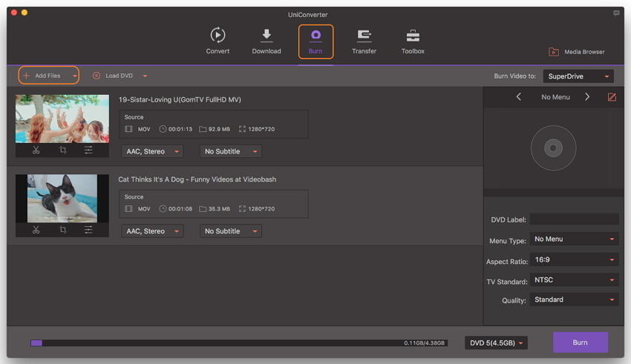The width and height of the screenshot is (631, 364).
Task: Click the Cat Thinks It's A Dog title
Action: (197, 179)
